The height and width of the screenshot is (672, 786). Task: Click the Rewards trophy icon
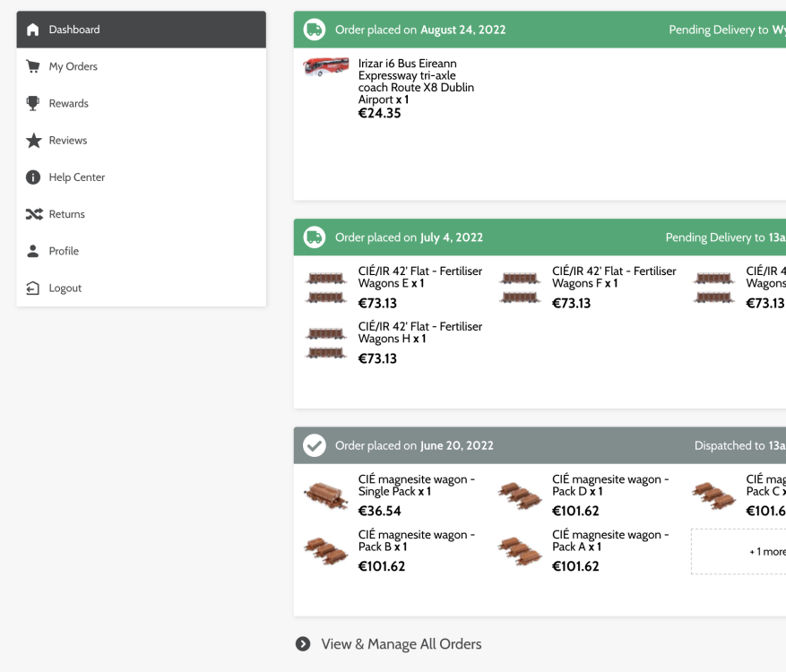tap(33, 103)
